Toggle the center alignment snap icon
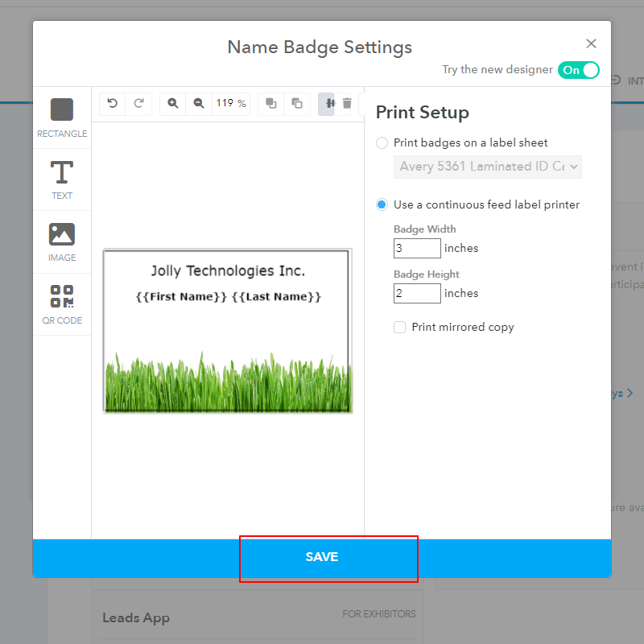 328,103
